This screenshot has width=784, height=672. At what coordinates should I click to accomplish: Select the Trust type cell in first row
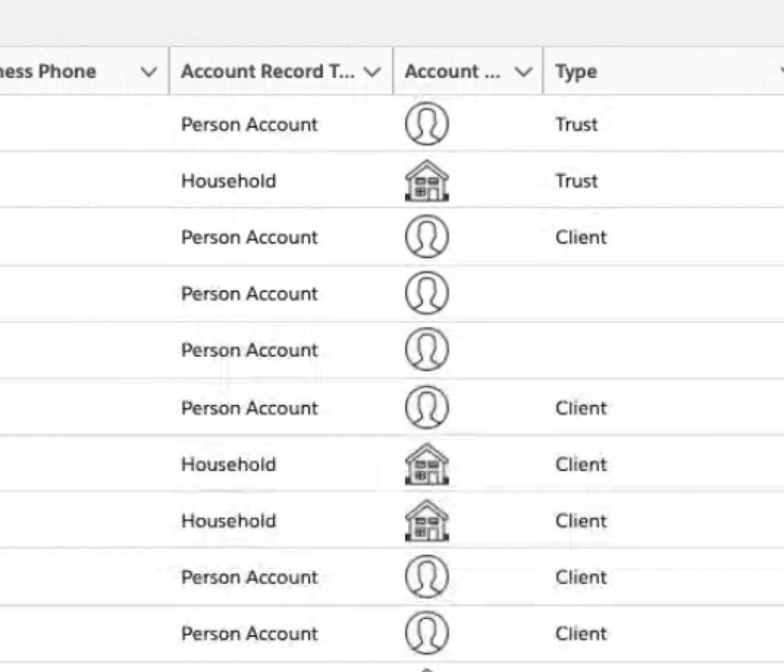576,124
